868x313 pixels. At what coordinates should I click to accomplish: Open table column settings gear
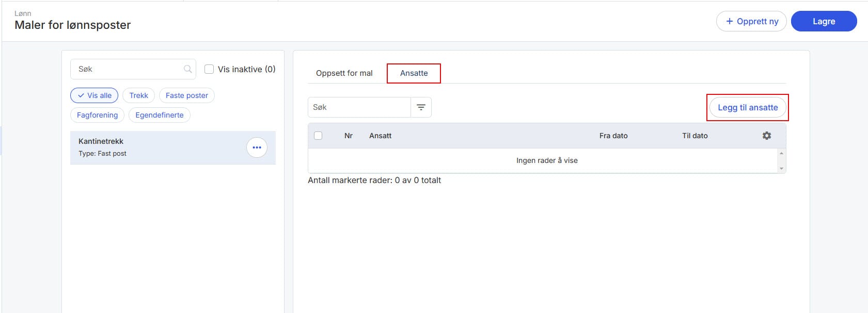coord(767,136)
